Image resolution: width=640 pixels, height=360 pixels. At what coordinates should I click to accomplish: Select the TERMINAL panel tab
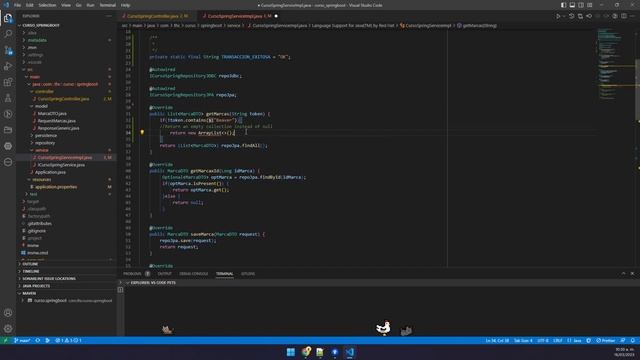coord(224,274)
